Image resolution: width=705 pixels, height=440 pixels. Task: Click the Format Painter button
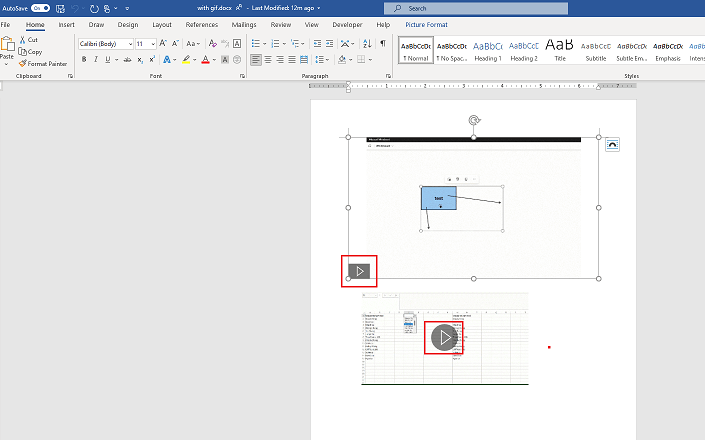click(x=43, y=64)
